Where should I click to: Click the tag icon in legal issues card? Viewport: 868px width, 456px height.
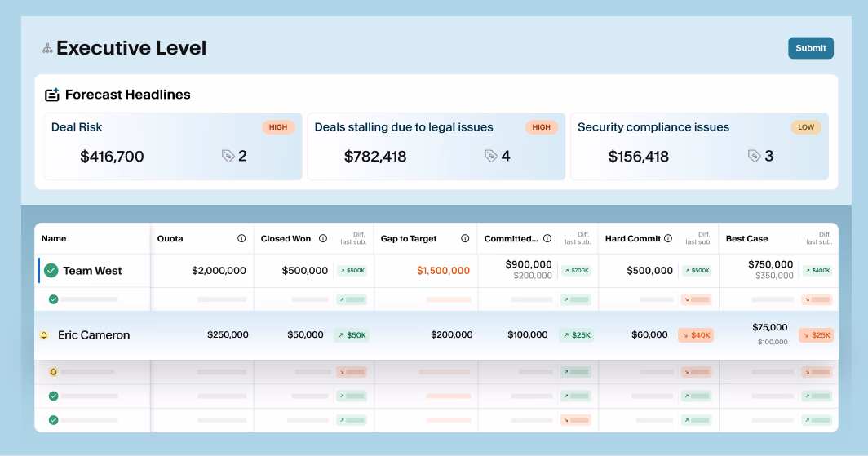[490, 156]
